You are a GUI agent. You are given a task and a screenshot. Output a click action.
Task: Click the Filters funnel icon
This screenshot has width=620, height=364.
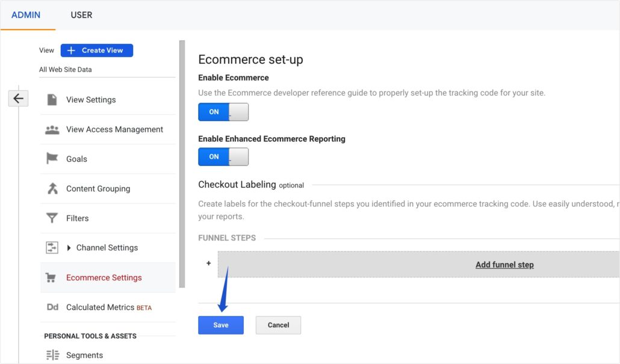[x=52, y=218]
